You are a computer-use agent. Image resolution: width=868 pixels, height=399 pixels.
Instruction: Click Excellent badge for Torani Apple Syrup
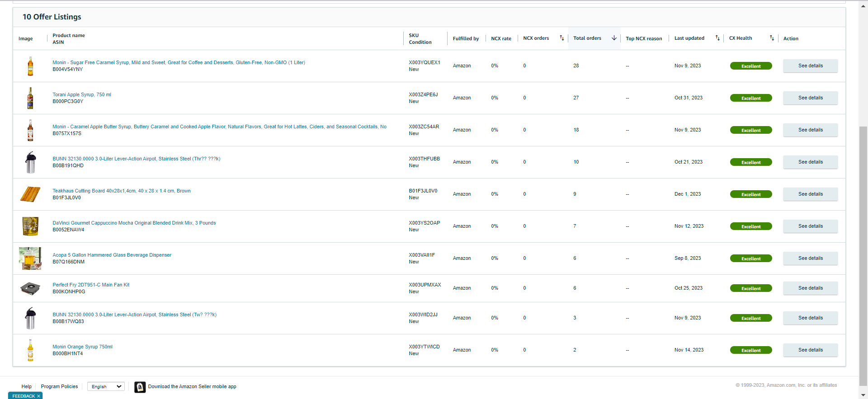[751, 98]
